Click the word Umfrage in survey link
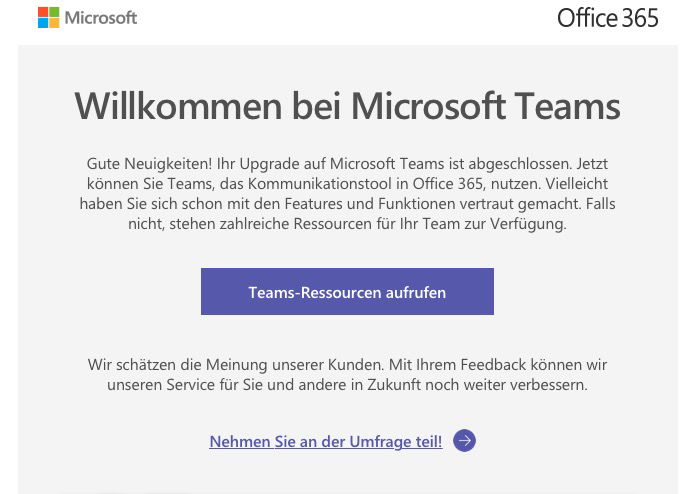The width and height of the screenshot is (686, 494). point(380,441)
